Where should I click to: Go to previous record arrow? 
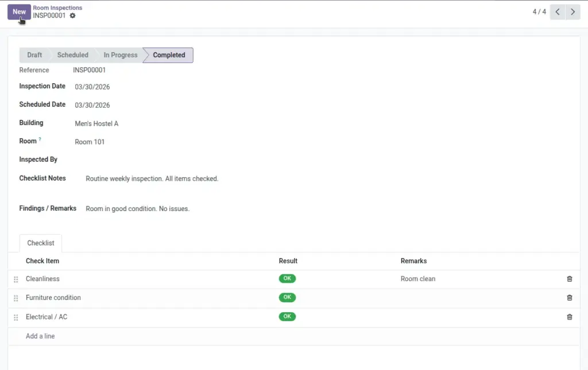click(558, 12)
